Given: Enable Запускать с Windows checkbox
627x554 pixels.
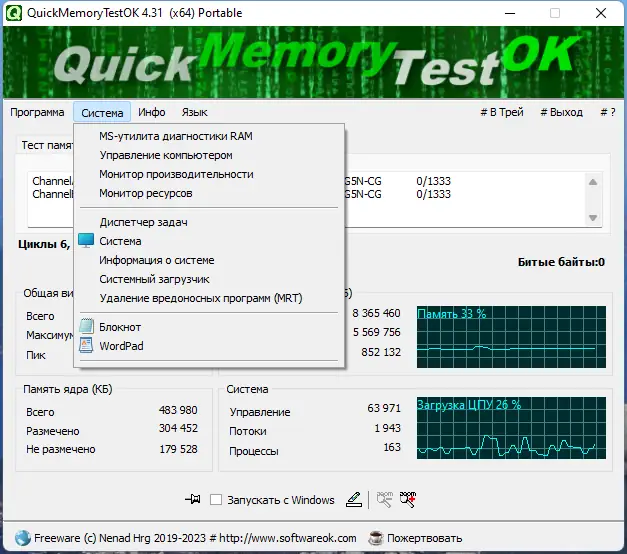Looking at the screenshot, I should click(216, 500).
